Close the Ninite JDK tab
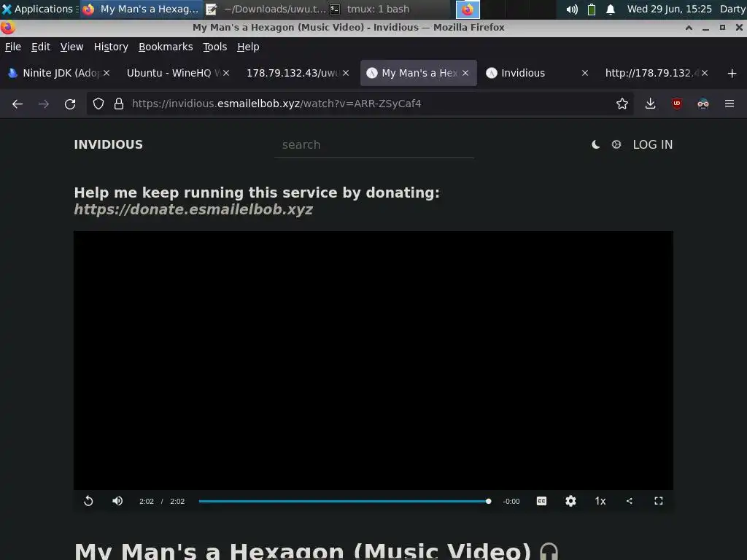 (x=107, y=73)
